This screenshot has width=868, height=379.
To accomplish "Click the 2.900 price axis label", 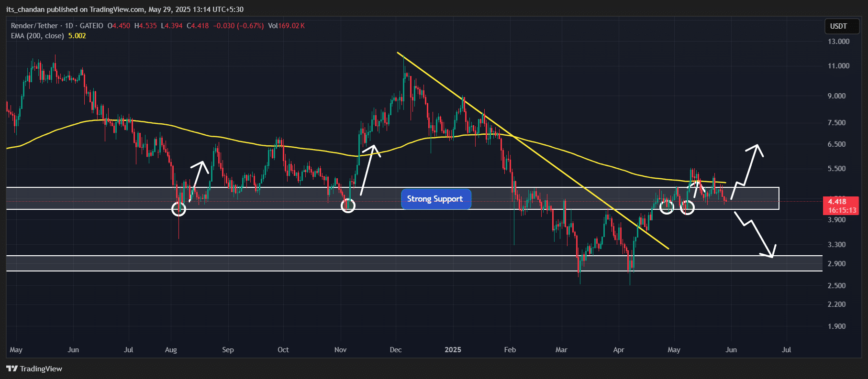I will [836, 264].
